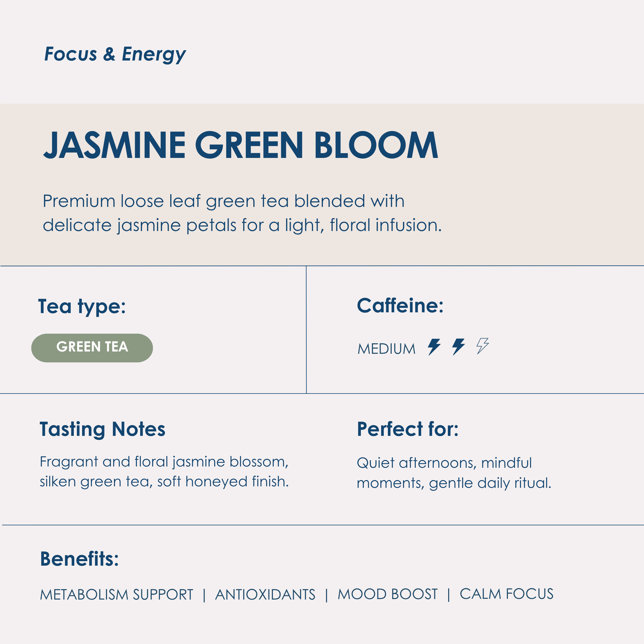Click the divider between MOOD BOOST and CALM FOCUS
This screenshot has width=644, height=644.
point(449,595)
